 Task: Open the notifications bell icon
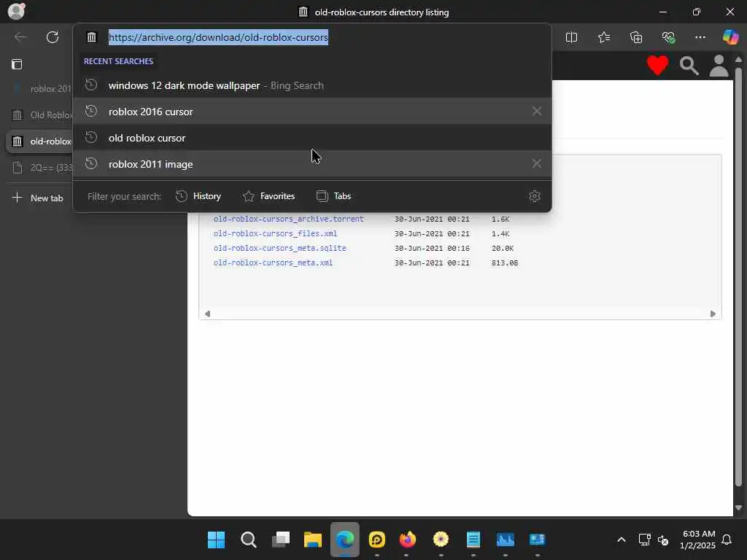click(x=727, y=540)
